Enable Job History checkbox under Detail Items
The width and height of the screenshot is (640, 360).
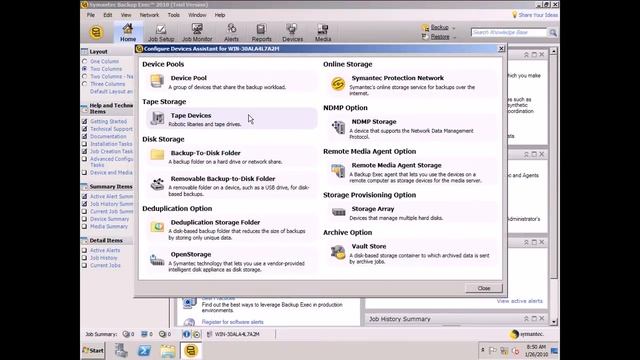[x=84, y=258]
